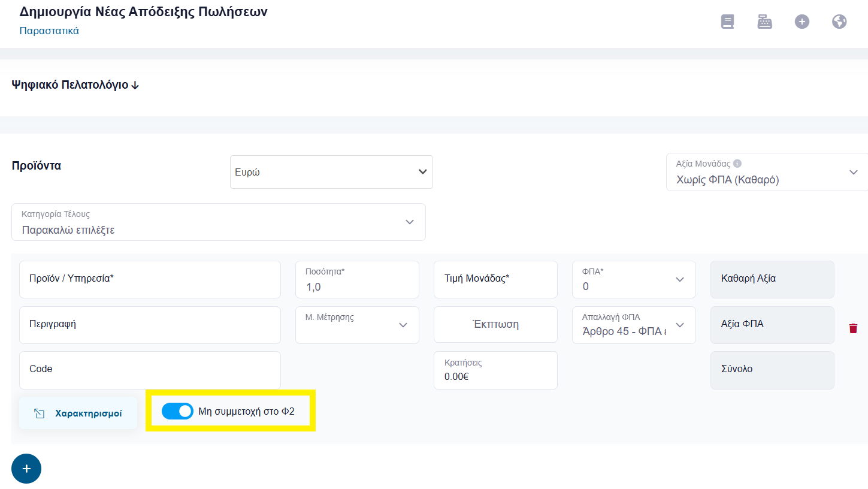This screenshot has width=868, height=489.
Task: Expand Ψηφιακό Πελατολόγιο section
Action: click(75, 85)
